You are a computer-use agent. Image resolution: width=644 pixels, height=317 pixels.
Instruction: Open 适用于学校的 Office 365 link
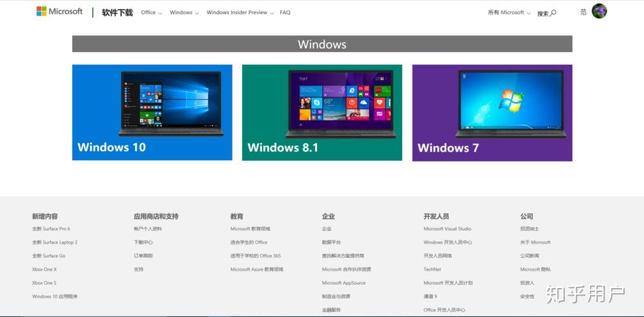click(x=256, y=256)
